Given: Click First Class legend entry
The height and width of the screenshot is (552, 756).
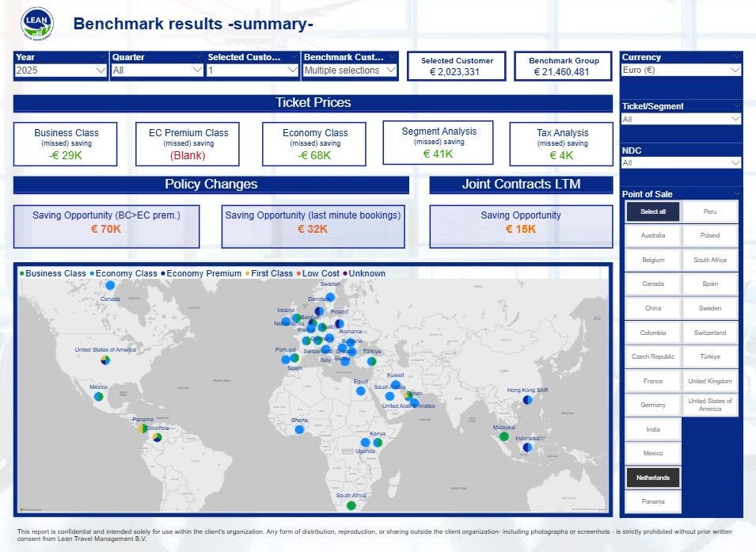Looking at the screenshot, I should pos(269,273).
